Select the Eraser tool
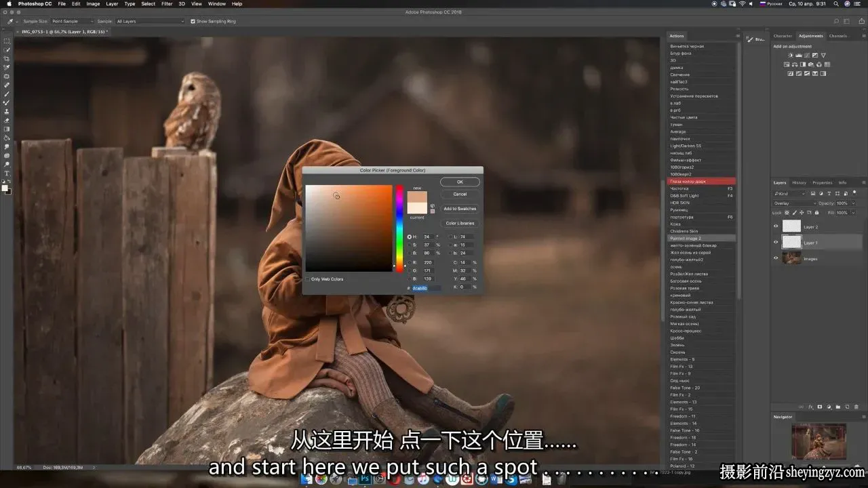This screenshot has width=868, height=488. pos(7,120)
